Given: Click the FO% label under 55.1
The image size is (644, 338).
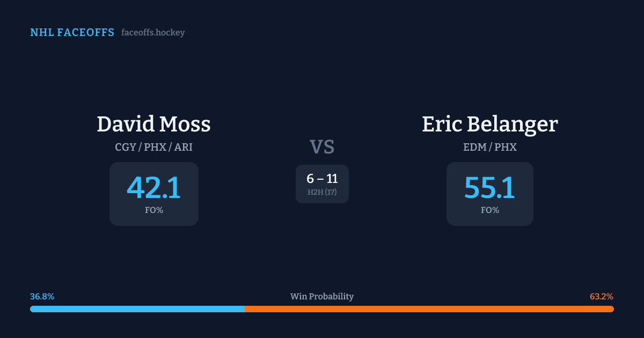Looking at the screenshot, I should click(x=489, y=210).
